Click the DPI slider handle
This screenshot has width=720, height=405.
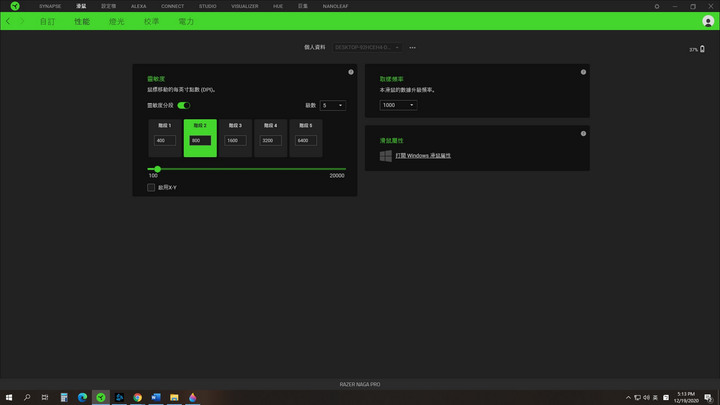(x=158, y=169)
